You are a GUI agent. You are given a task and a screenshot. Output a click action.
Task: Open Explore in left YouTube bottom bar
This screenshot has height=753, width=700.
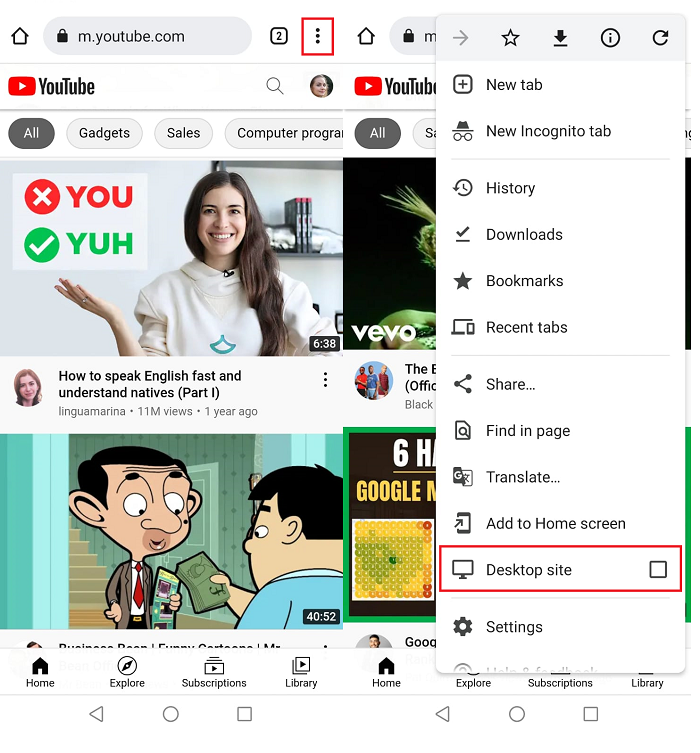[x=127, y=672]
